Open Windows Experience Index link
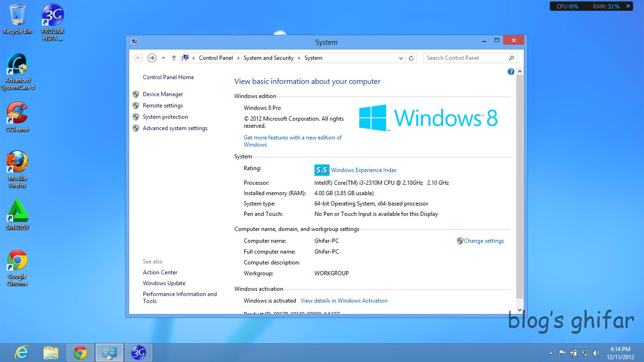 tap(363, 170)
